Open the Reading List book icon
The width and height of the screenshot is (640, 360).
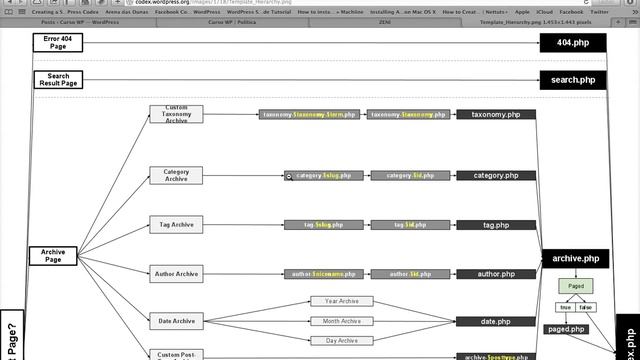click(x=9, y=12)
